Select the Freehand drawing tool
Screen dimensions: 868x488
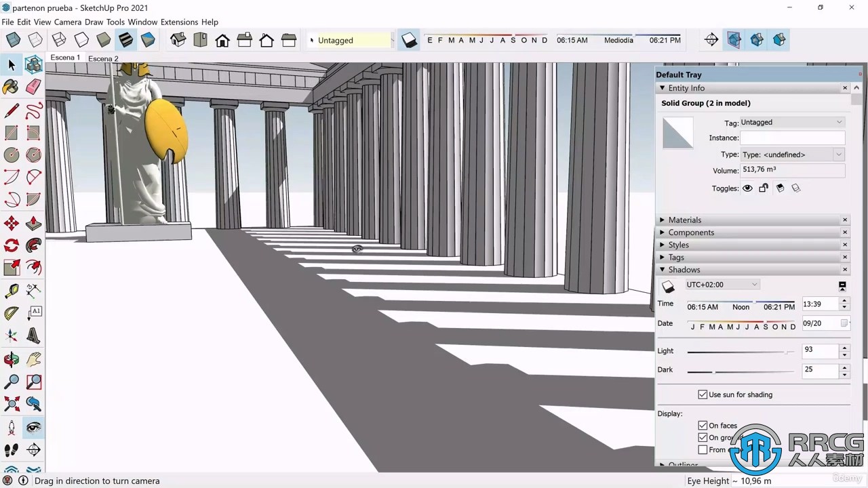click(x=33, y=110)
